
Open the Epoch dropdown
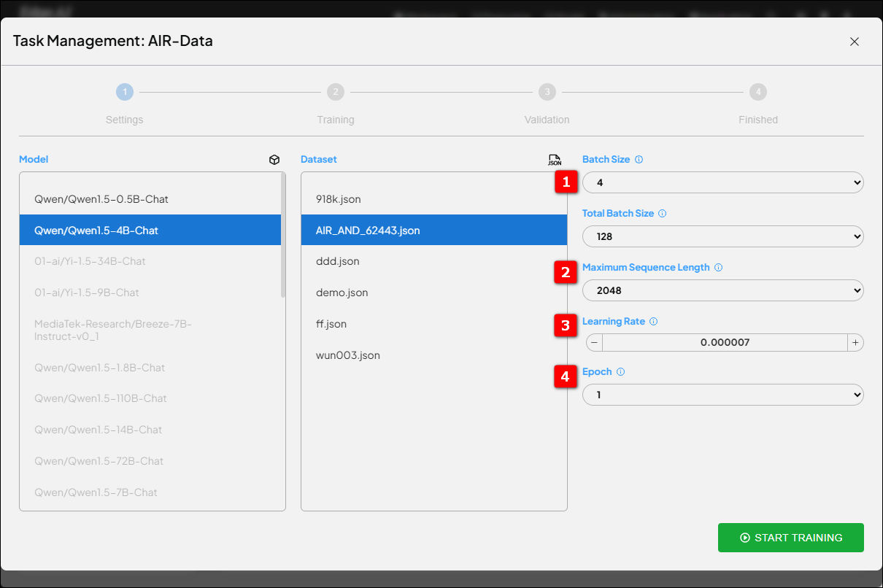pos(722,395)
